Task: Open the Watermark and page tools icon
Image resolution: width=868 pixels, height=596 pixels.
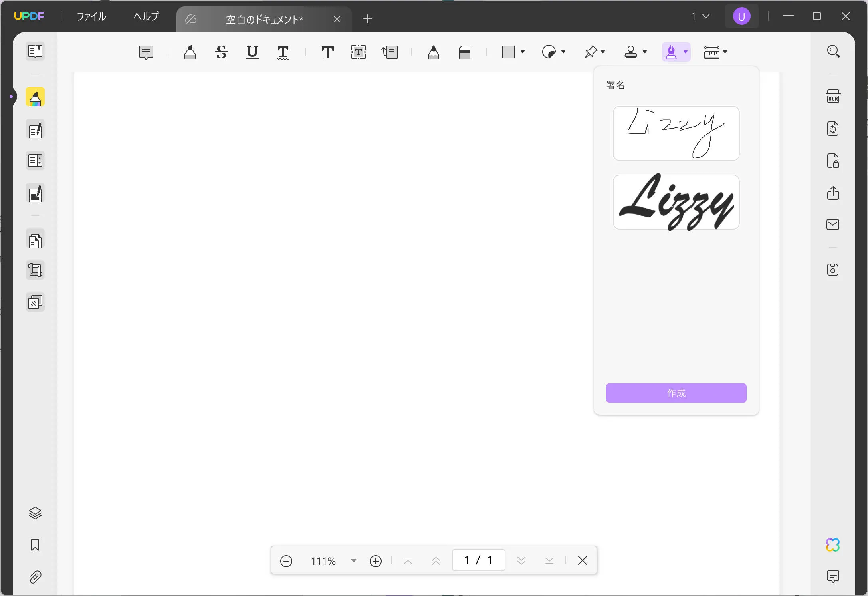Action: point(35,302)
